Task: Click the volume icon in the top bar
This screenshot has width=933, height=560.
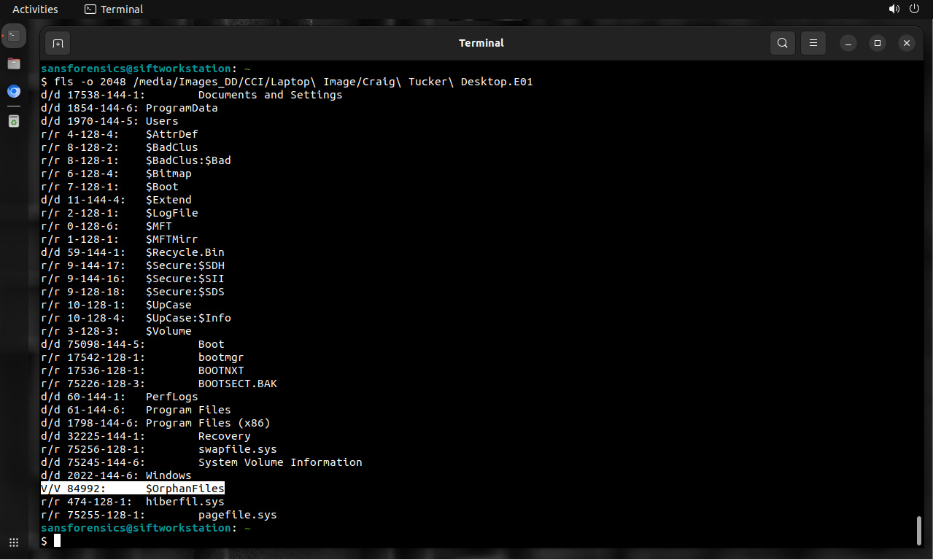Action: [894, 9]
